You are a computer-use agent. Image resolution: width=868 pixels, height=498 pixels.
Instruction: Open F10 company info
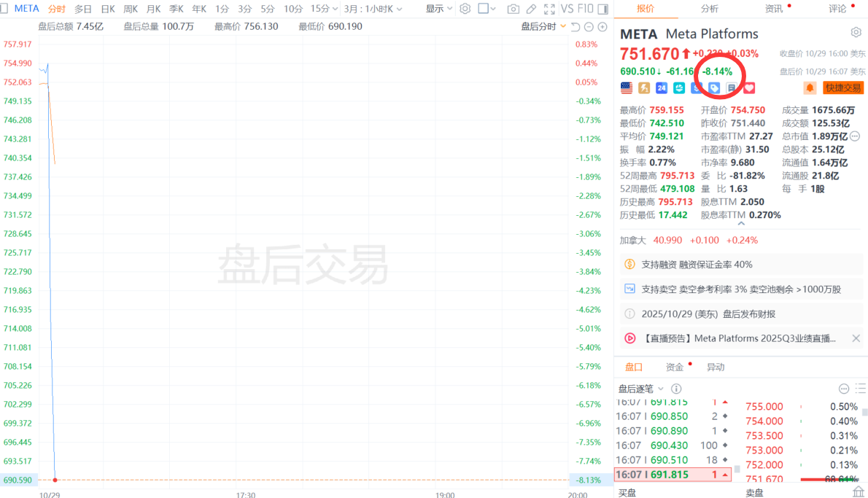(585, 9)
